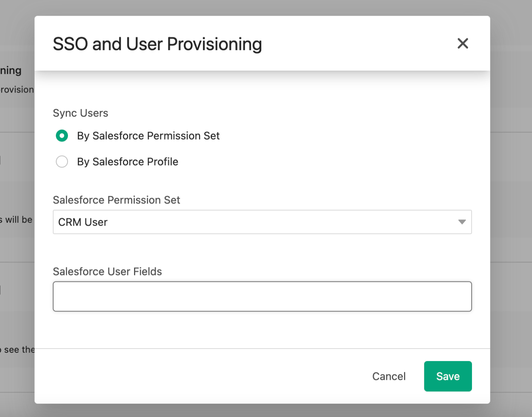532x417 pixels.
Task: Click the Sync Users label
Action: 80,113
